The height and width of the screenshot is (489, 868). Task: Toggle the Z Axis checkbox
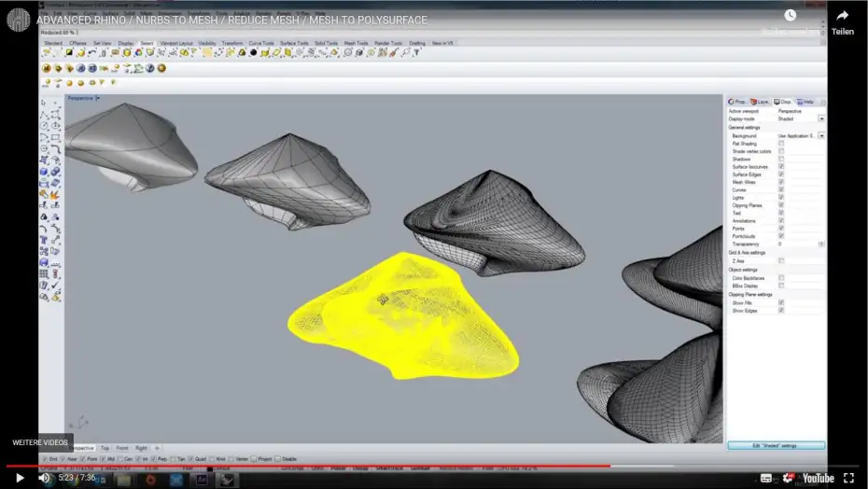click(781, 261)
